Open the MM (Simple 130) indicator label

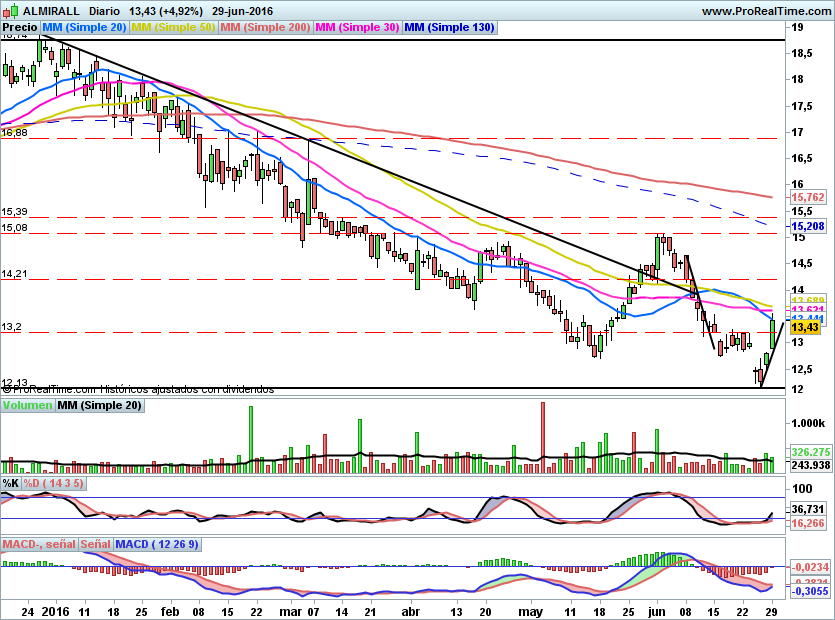pyautogui.click(x=449, y=28)
